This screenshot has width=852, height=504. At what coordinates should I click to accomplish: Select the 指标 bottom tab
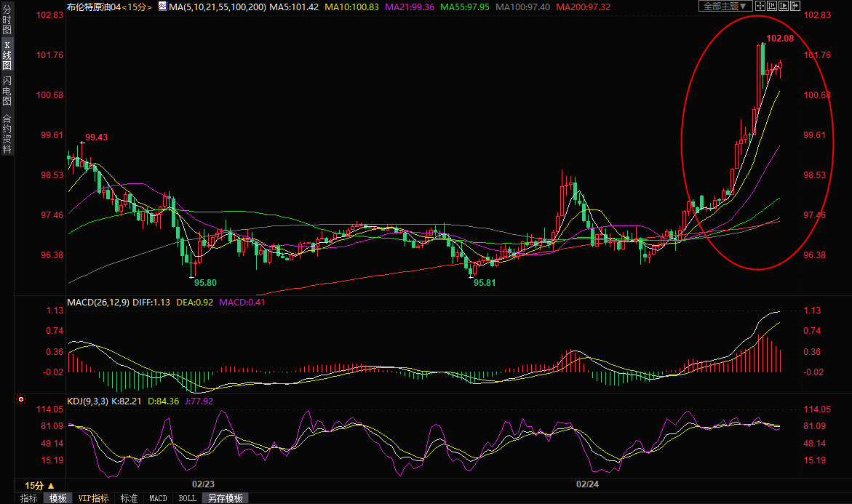coord(29,498)
